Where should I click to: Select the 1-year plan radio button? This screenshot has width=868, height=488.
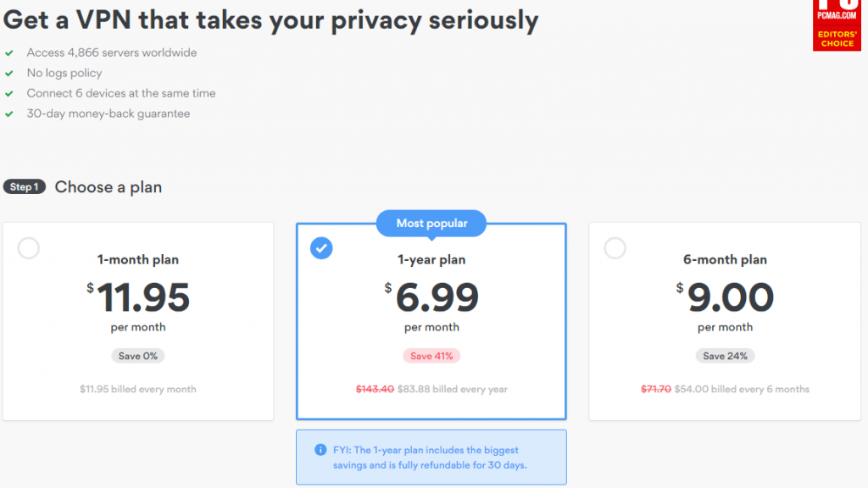point(321,248)
